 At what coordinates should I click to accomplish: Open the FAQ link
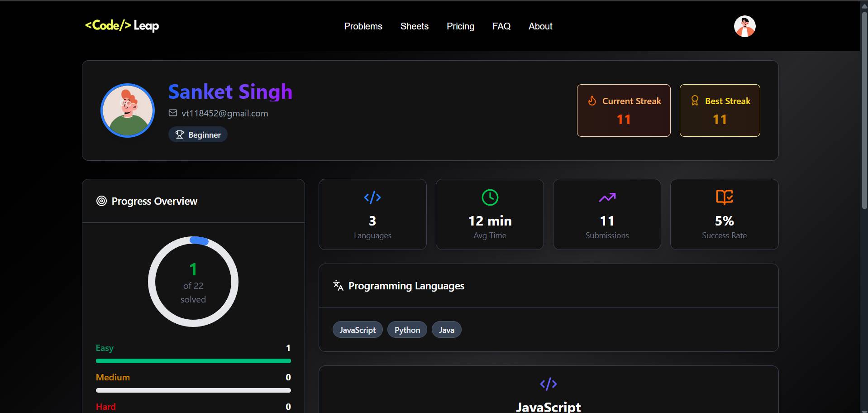pos(501,26)
